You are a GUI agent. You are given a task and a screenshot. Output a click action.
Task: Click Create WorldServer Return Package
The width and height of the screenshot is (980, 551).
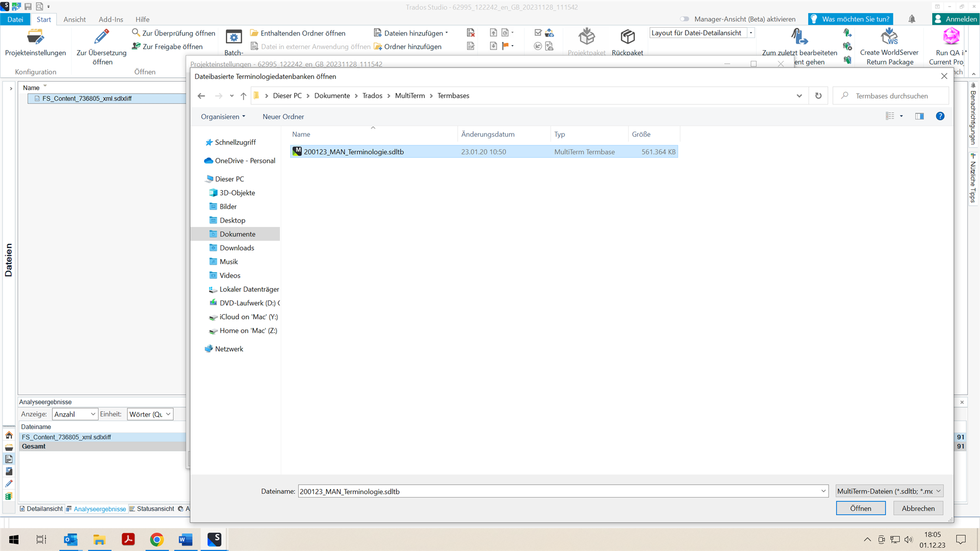coord(890,47)
